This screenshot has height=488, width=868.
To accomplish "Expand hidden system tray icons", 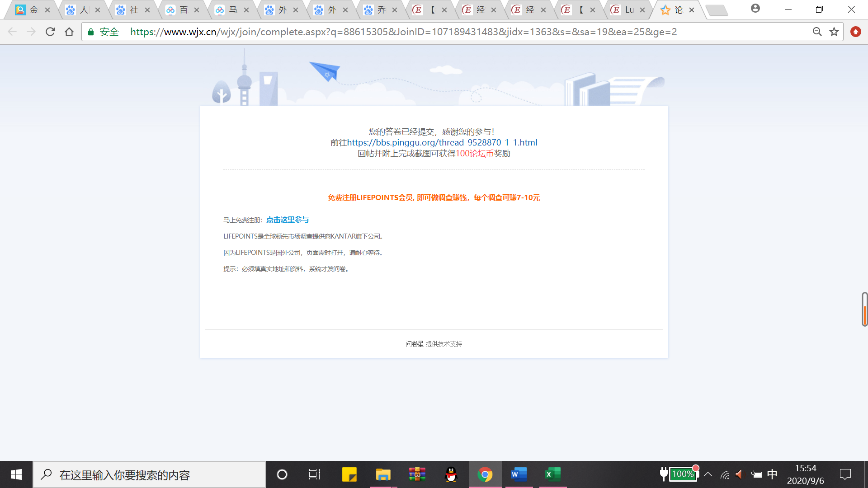I will click(708, 474).
